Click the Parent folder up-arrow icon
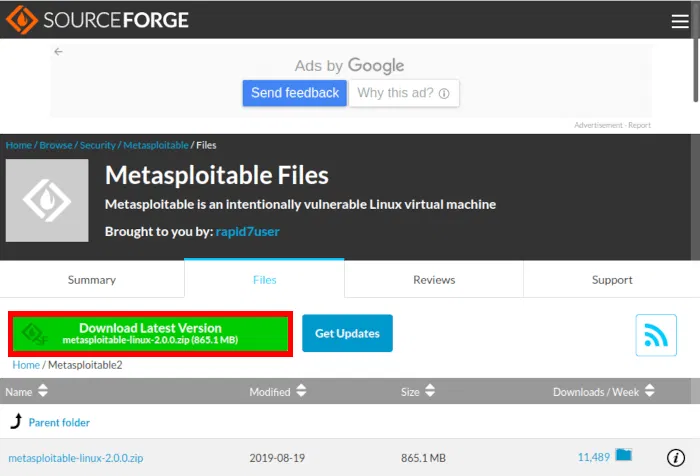This screenshot has width=700, height=476. point(17,421)
